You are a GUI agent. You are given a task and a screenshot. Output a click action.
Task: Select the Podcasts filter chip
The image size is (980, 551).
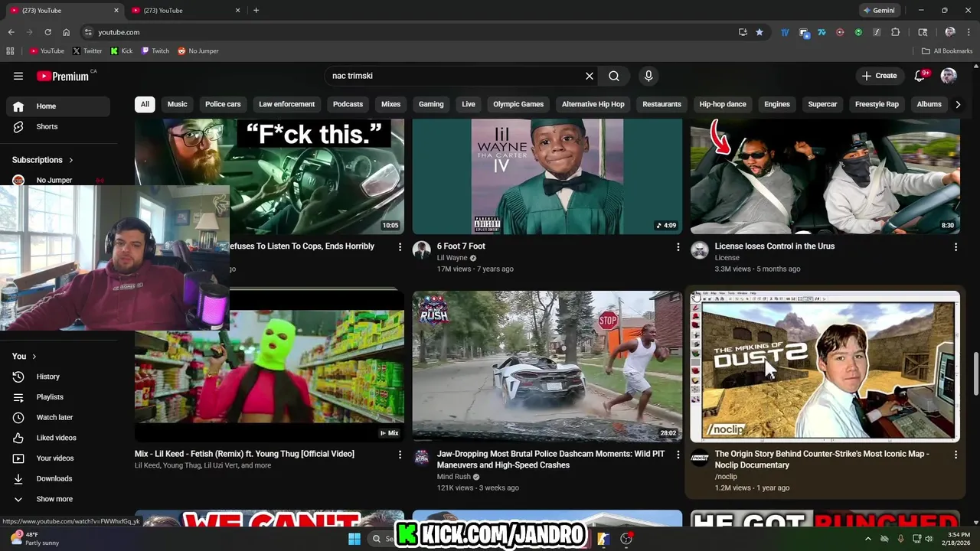point(348,104)
